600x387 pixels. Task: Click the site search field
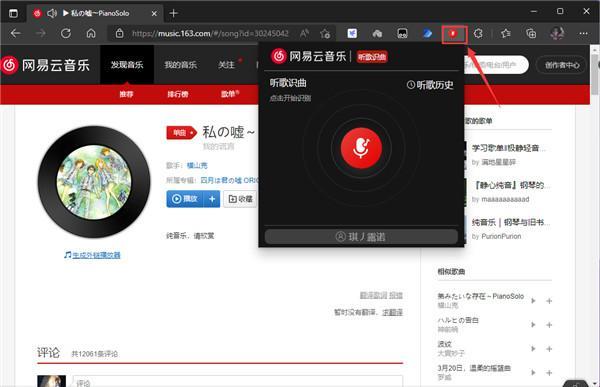tap(496, 65)
